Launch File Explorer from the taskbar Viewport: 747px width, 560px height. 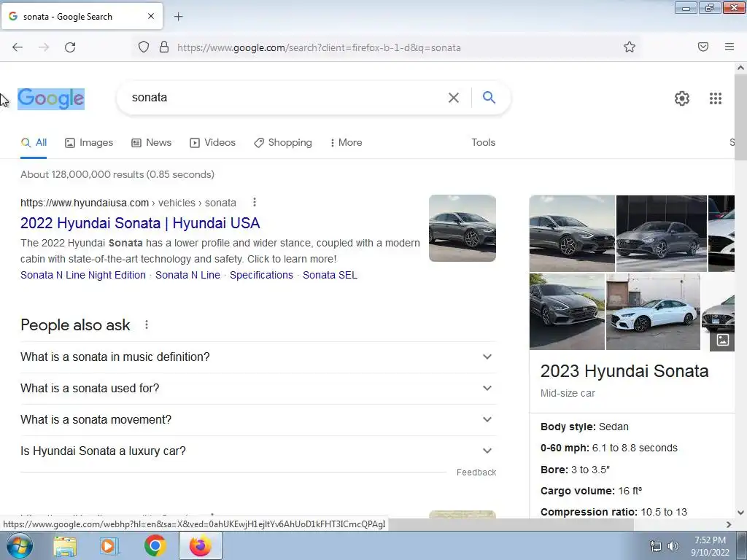[x=65, y=545]
